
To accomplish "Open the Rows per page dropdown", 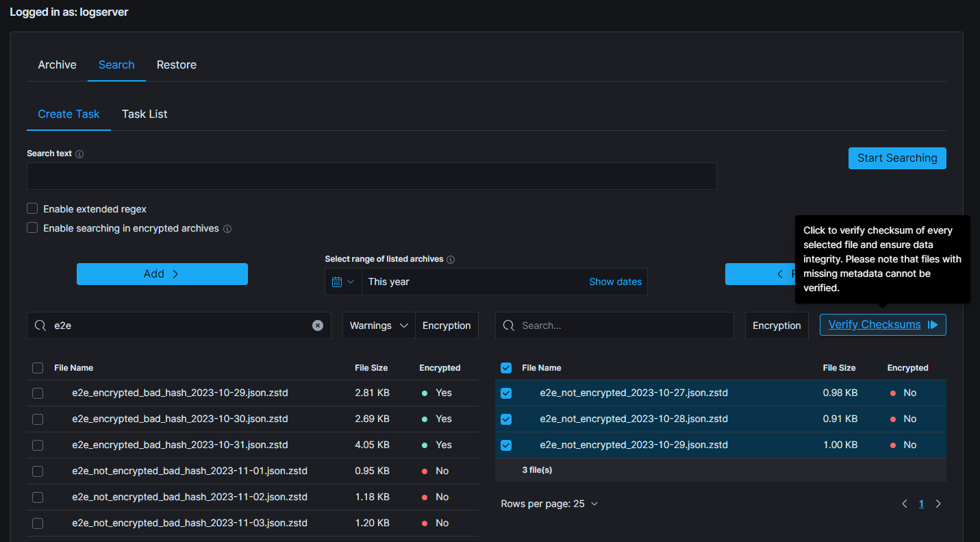I will [x=549, y=504].
